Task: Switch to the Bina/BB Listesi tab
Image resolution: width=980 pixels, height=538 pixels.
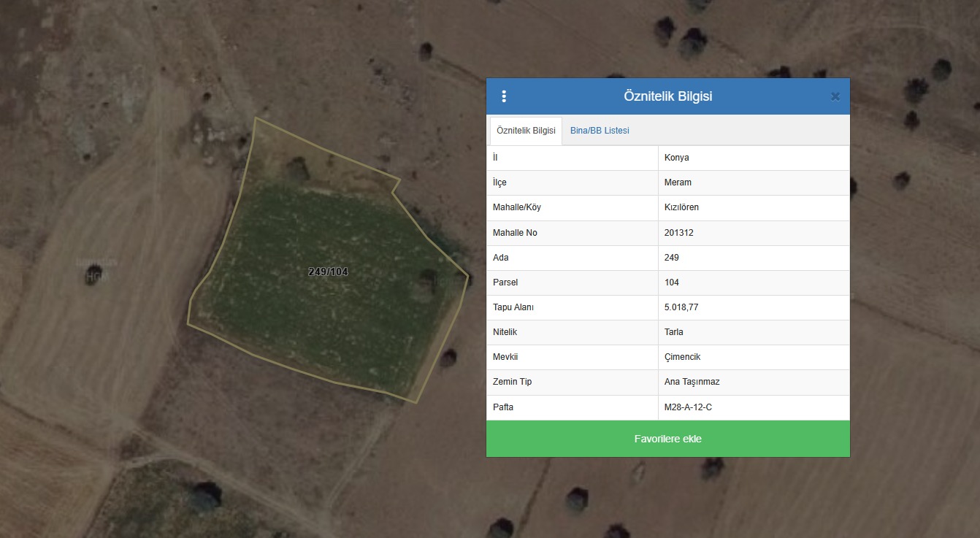Action: click(x=600, y=131)
